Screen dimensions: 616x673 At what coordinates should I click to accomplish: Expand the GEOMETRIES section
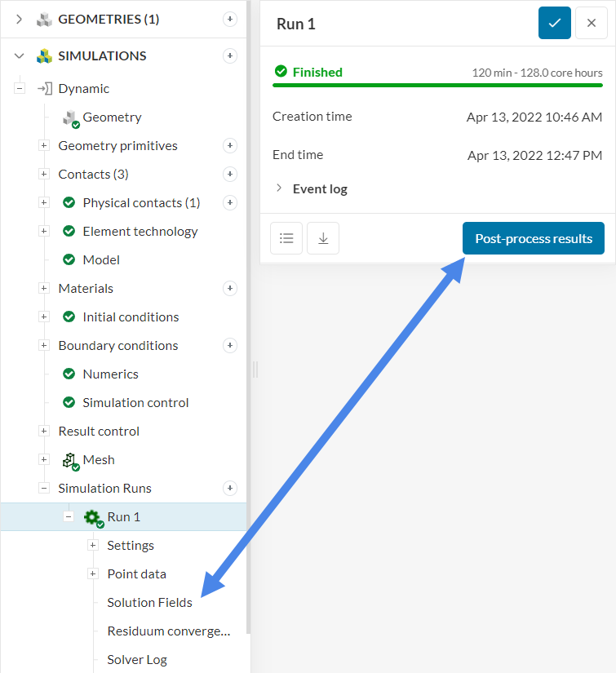[x=19, y=19]
